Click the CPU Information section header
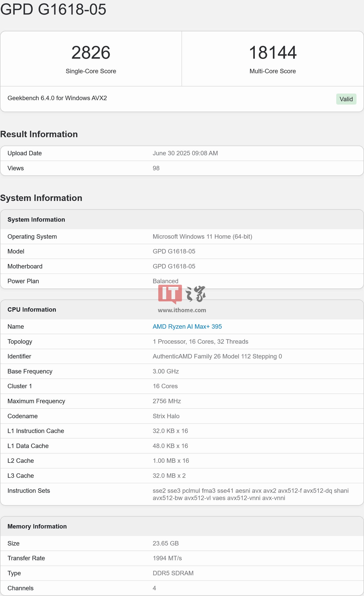This screenshot has width=364, height=596. tap(32, 310)
